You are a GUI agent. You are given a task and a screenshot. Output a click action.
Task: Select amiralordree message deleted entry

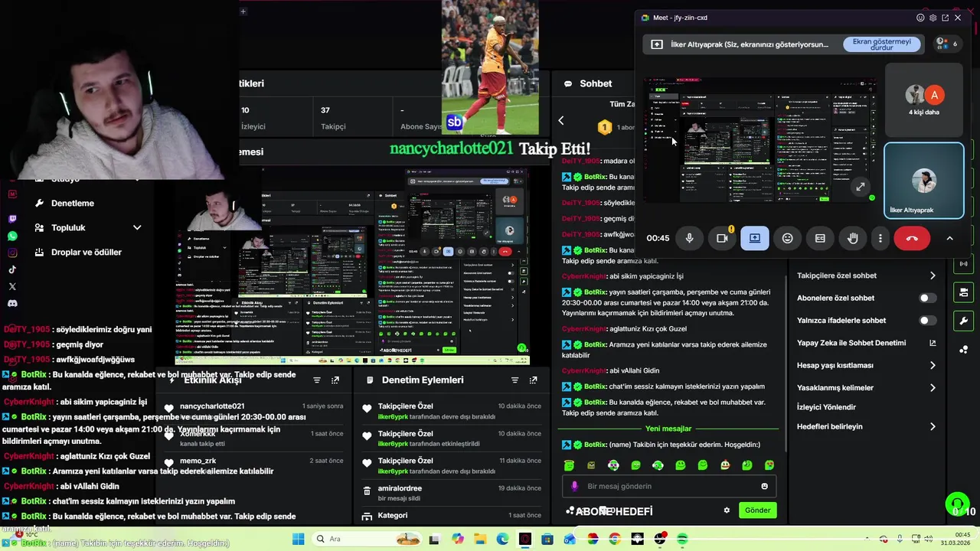(x=452, y=493)
